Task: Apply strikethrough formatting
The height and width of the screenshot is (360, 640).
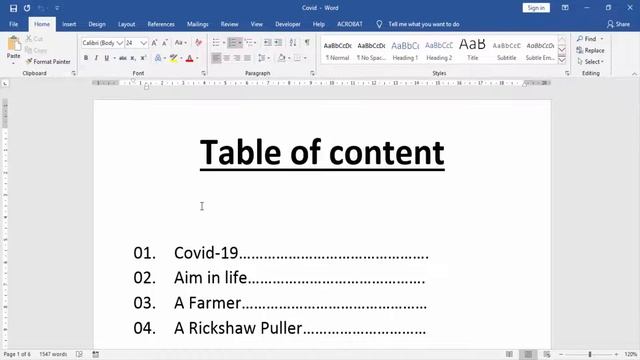Action: [x=123, y=58]
